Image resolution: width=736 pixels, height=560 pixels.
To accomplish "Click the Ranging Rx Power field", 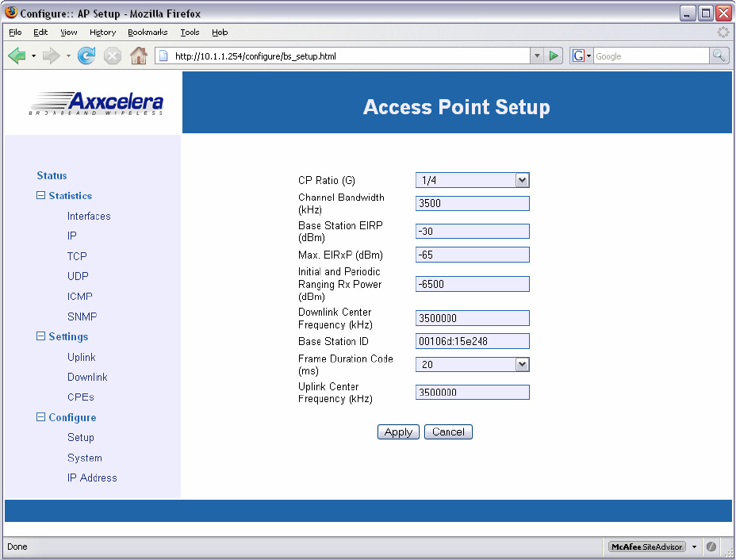I will coord(472,284).
